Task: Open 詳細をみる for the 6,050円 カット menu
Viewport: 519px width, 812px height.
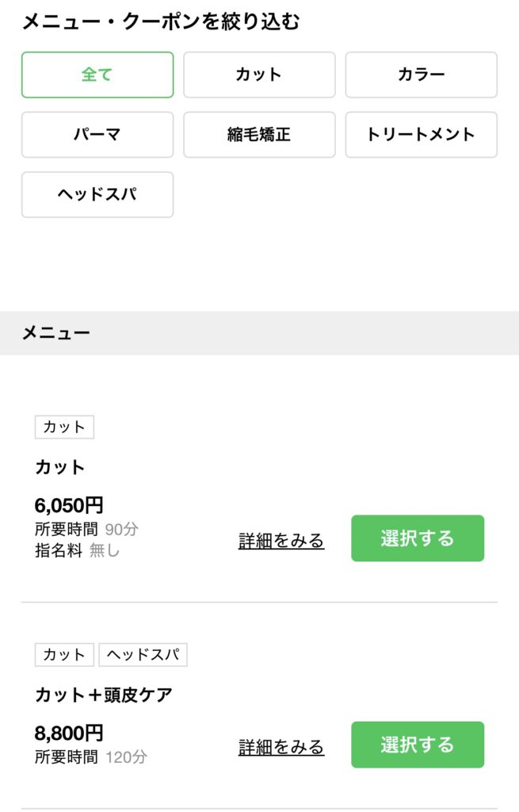Action: [281, 541]
